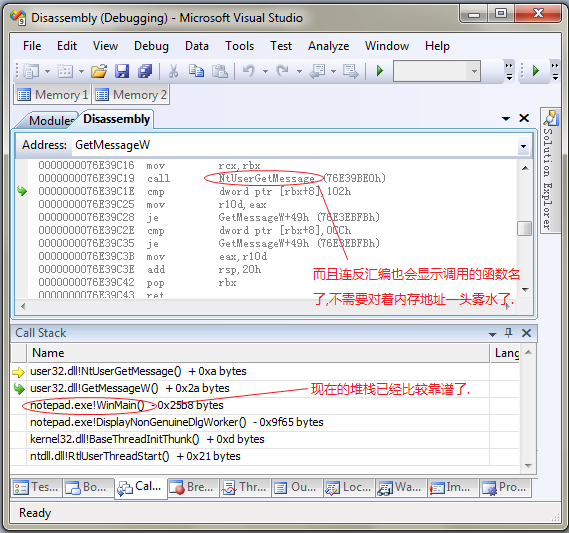569x533 pixels.
Task: Open the View menu
Action: click(105, 46)
